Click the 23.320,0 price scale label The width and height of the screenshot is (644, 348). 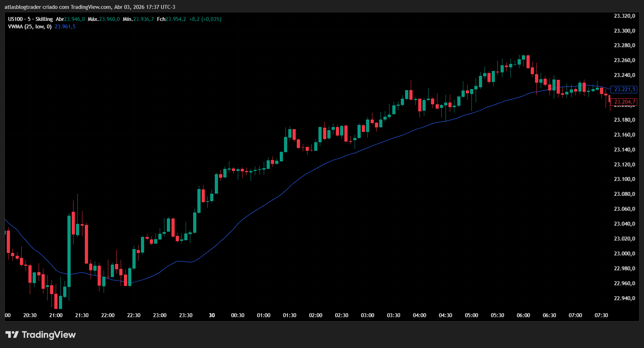[624, 16]
